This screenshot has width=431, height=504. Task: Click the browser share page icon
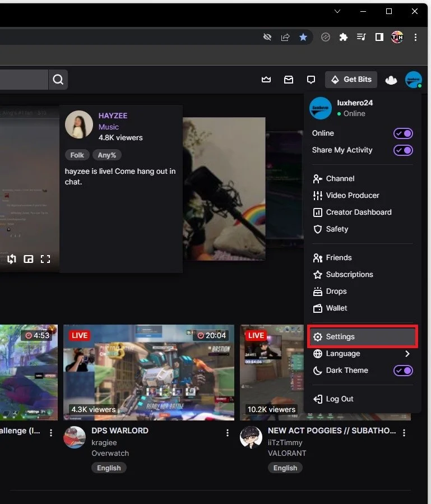click(x=285, y=38)
